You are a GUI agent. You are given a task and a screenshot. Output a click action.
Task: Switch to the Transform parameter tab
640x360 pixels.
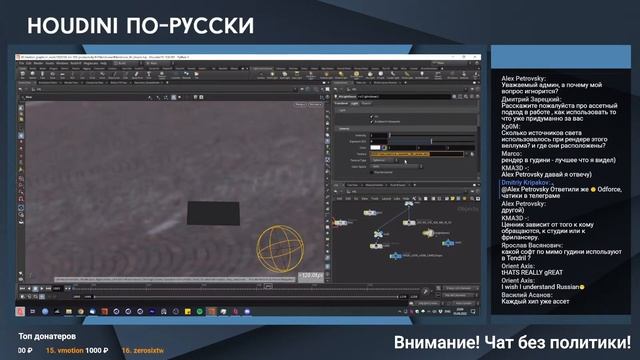click(341, 103)
